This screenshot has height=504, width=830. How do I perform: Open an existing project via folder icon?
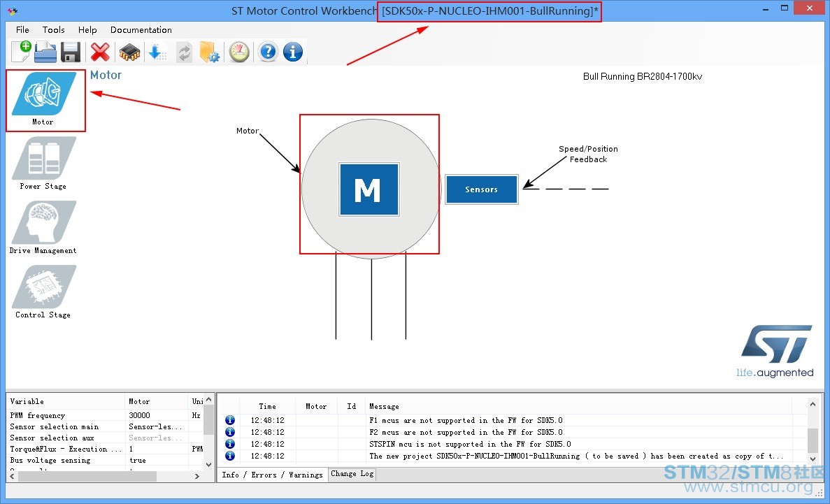(x=45, y=52)
